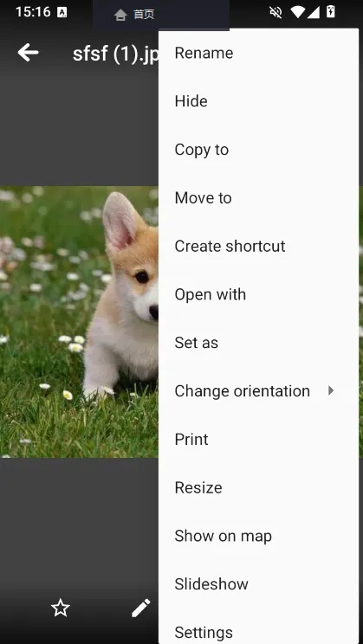Image resolution: width=363 pixels, height=644 pixels.
Task: Click Change orientation menu entry
Action: pyautogui.click(x=258, y=390)
